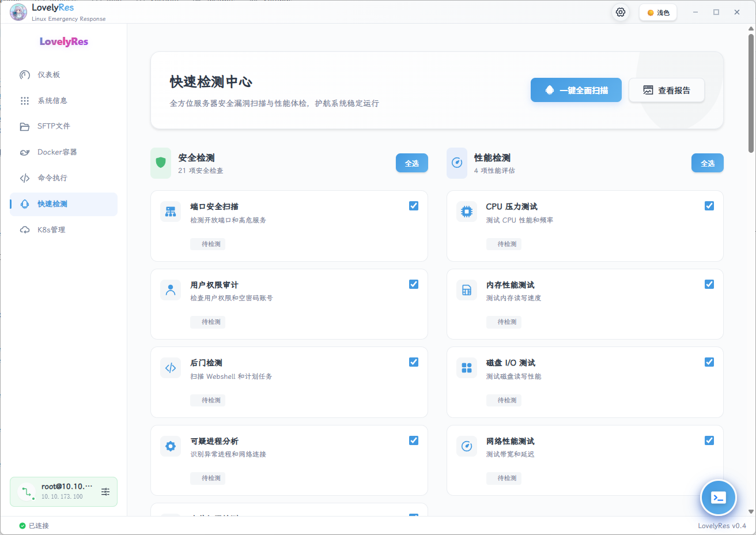The height and width of the screenshot is (535, 756).
Task: Click the scrollbar down arrow
Action: tap(751, 511)
